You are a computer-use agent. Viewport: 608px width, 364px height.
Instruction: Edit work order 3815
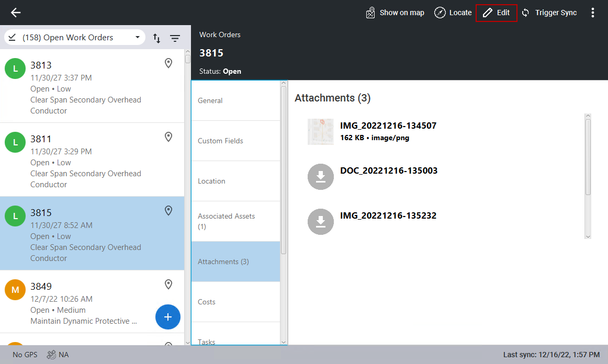click(x=496, y=13)
